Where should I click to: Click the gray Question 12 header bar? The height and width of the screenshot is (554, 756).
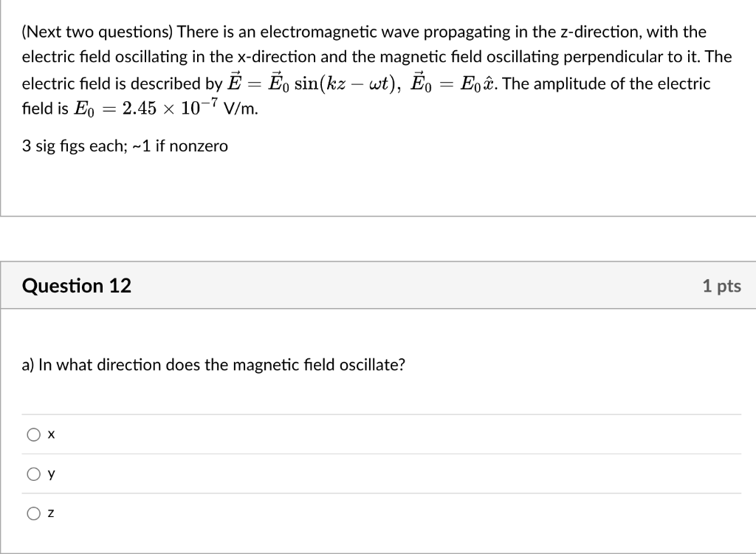[378, 285]
